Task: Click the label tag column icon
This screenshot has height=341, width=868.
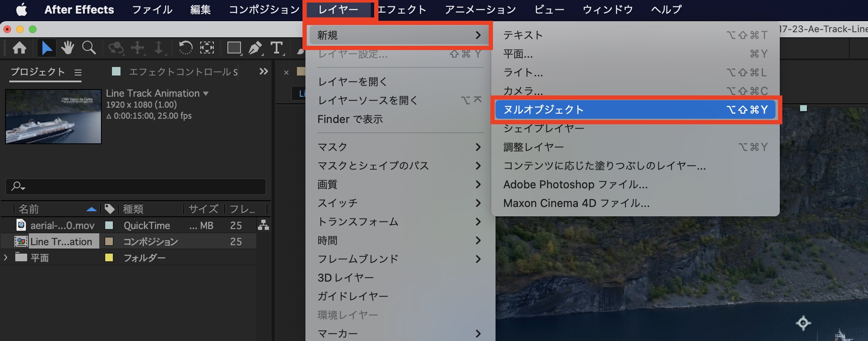Action: [109, 209]
